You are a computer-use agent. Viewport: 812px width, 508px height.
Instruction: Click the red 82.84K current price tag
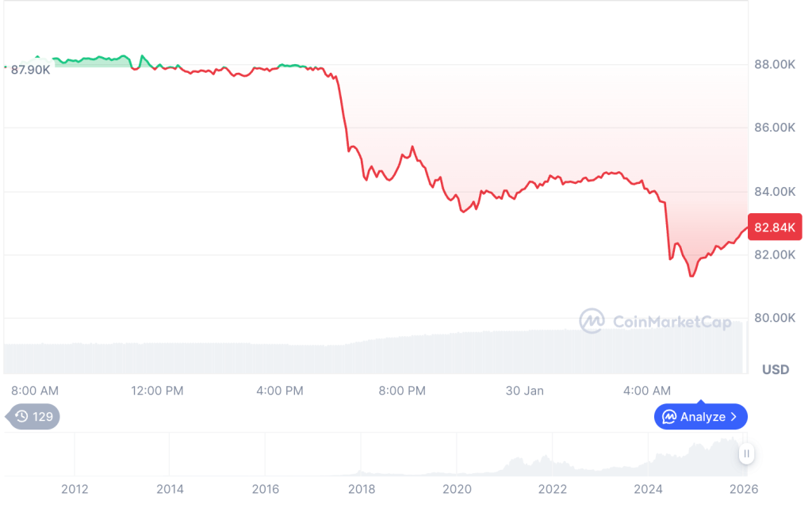click(x=773, y=228)
